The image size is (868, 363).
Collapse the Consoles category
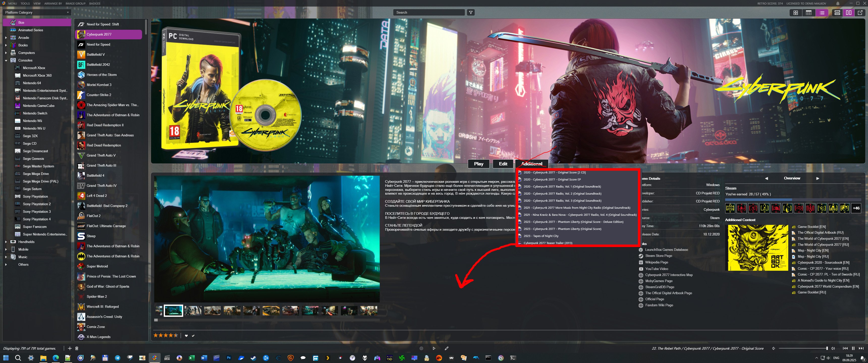coord(6,60)
